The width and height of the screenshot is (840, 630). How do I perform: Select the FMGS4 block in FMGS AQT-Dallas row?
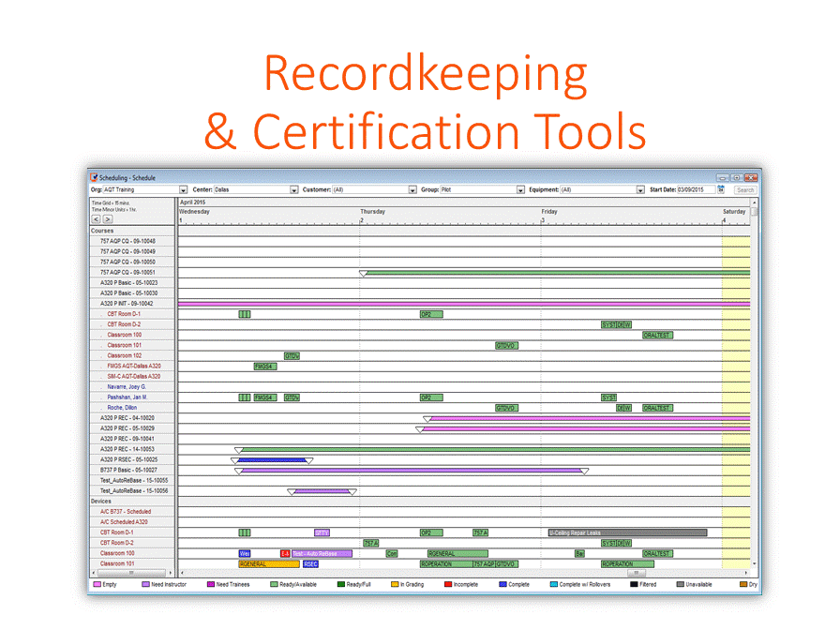(x=265, y=367)
